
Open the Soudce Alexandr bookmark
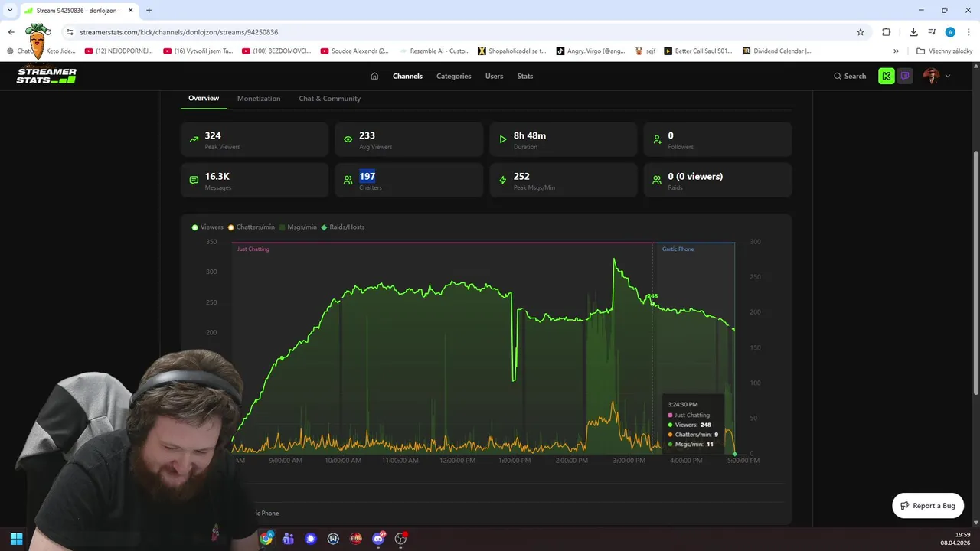pos(354,51)
